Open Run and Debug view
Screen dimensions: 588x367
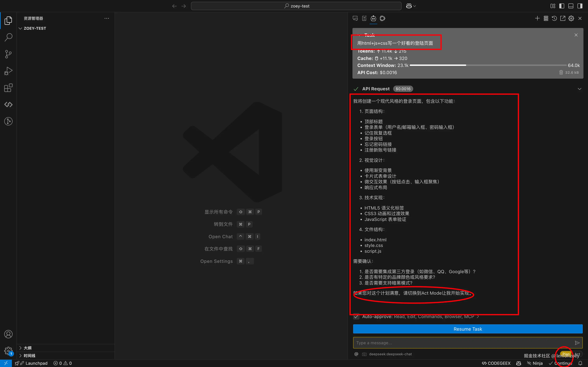[x=8, y=71]
